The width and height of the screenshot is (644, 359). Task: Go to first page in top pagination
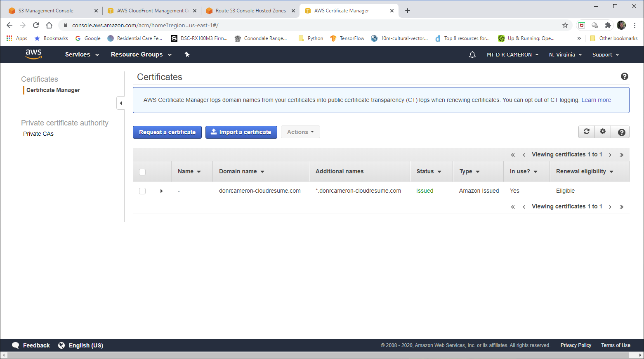[x=513, y=155]
